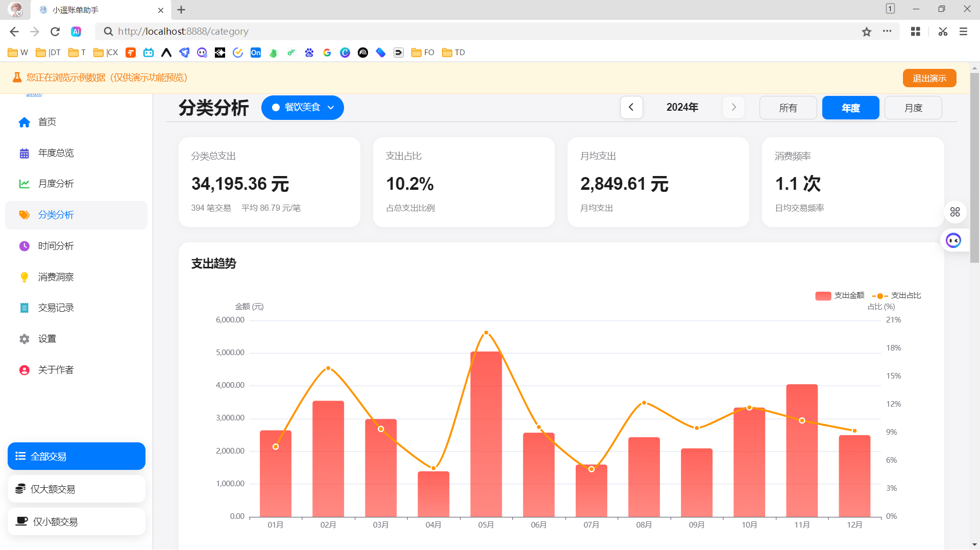
Task: Switch period to 所有
Action: click(788, 108)
